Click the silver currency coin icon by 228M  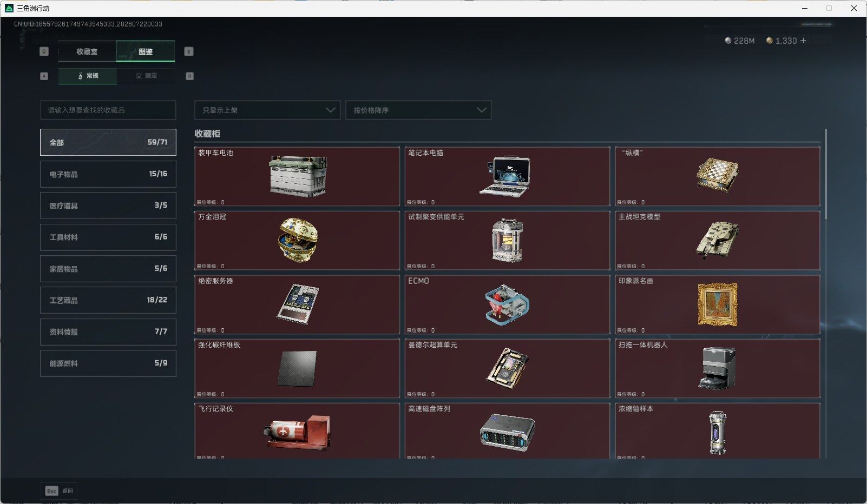coord(728,41)
